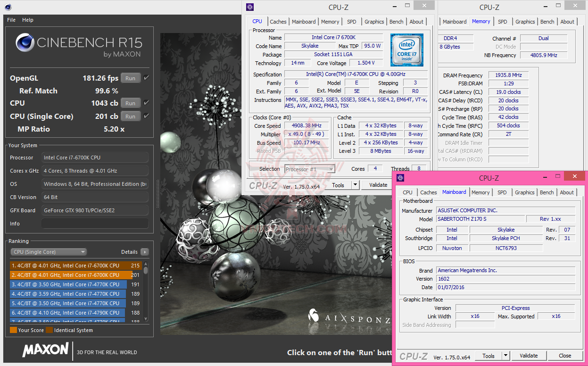Toggle the CPU (Single Core) checkbox
This screenshot has height=366, width=588.
pos(146,116)
